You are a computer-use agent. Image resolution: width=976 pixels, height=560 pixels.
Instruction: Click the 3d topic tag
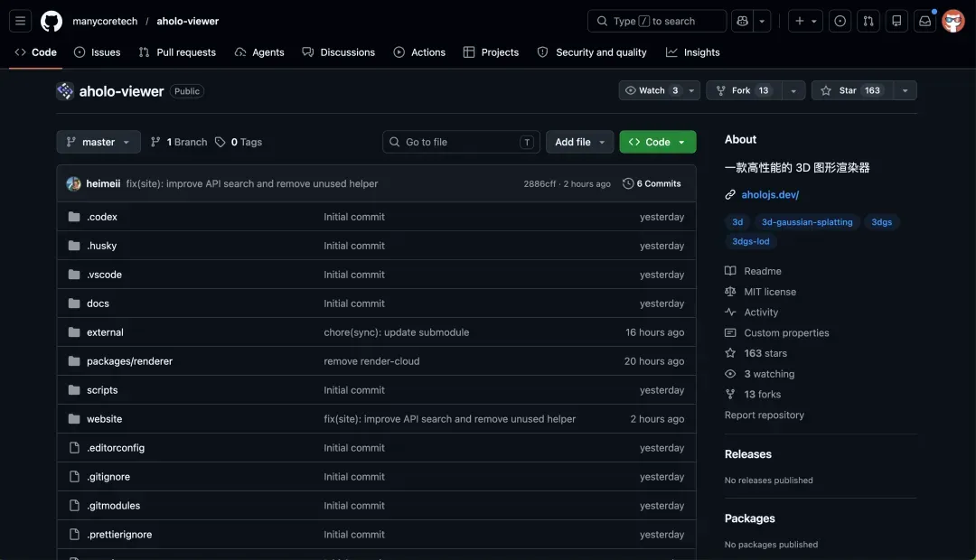point(737,222)
